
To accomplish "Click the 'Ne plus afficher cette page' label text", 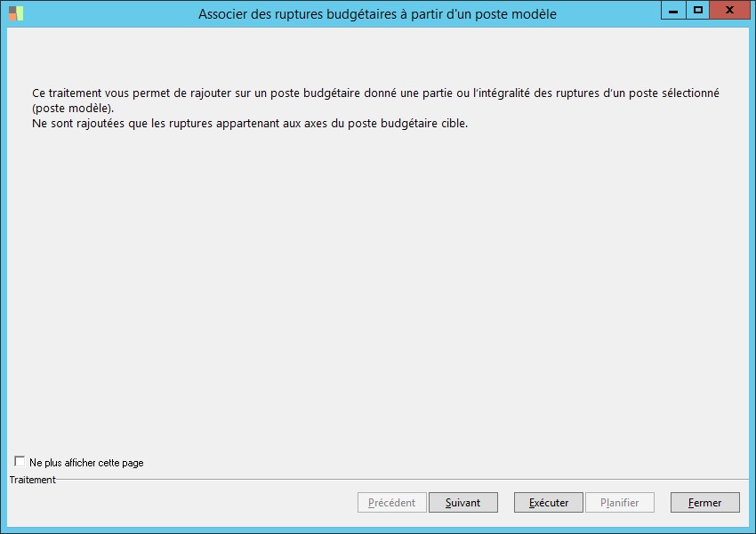I will click(x=86, y=463).
